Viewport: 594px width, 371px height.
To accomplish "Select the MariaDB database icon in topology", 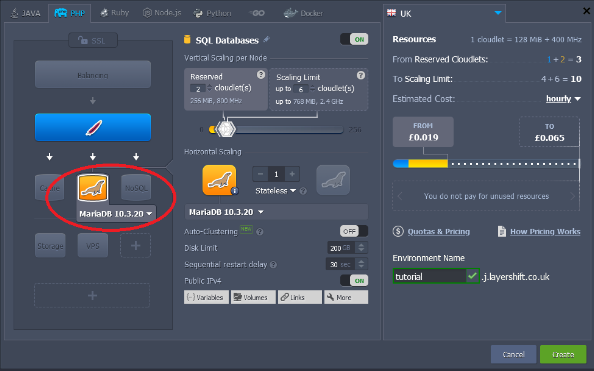I will point(93,187).
